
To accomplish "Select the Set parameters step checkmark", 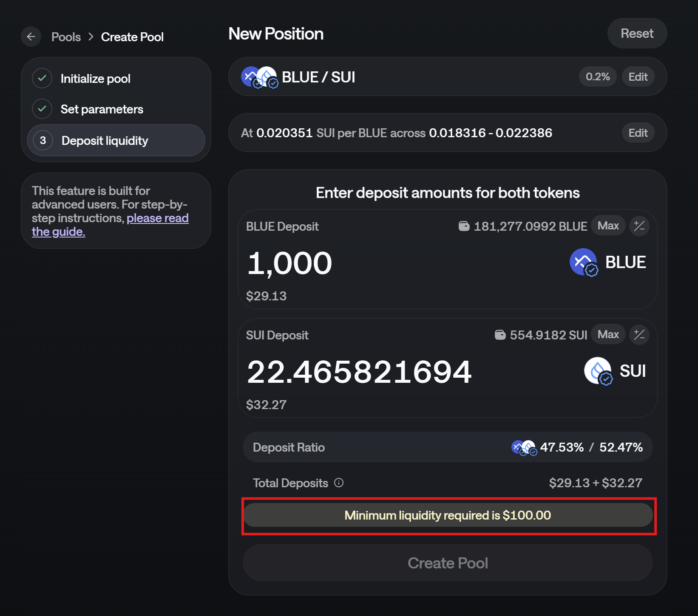I will (x=42, y=109).
